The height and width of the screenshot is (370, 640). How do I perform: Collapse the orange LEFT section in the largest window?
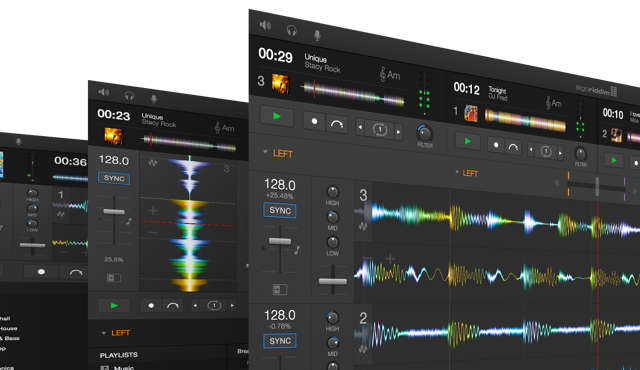(265, 152)
